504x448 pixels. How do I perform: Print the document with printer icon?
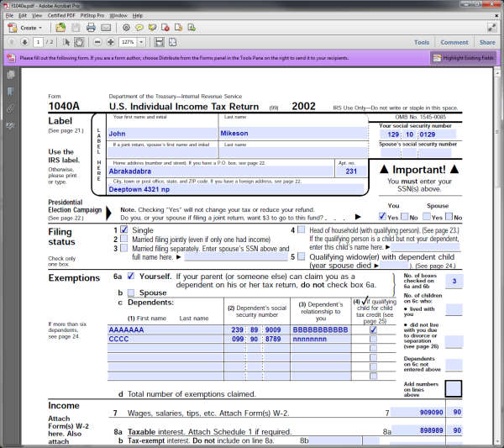click(91, 28)
